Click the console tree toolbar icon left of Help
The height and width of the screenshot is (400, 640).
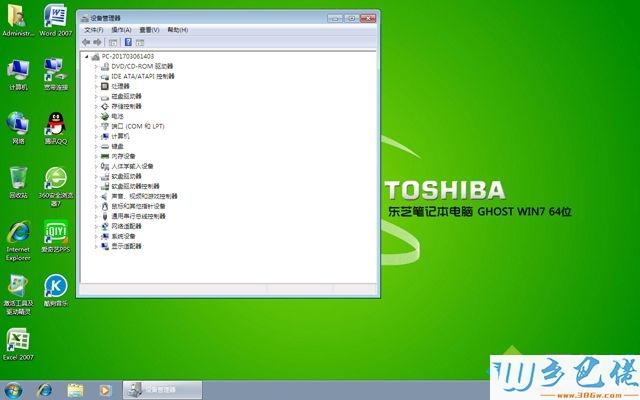[113, 42]
